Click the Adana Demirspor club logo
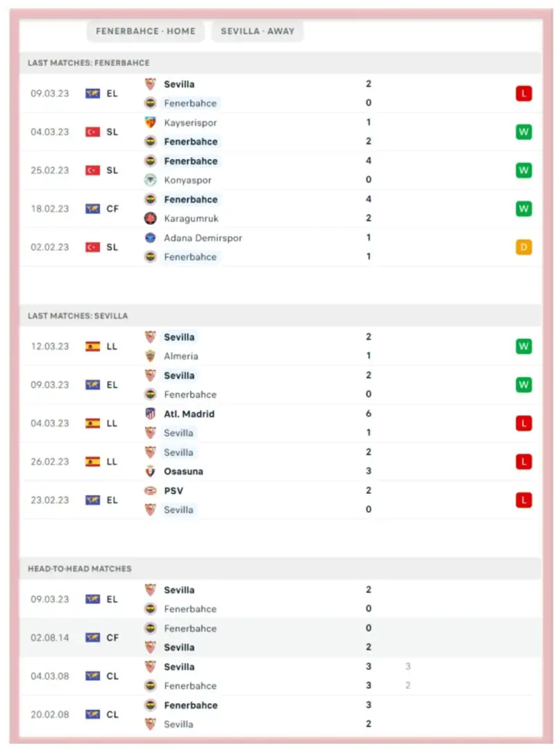The height and width of the screenshot is (750, 560). tap(150, 237)
